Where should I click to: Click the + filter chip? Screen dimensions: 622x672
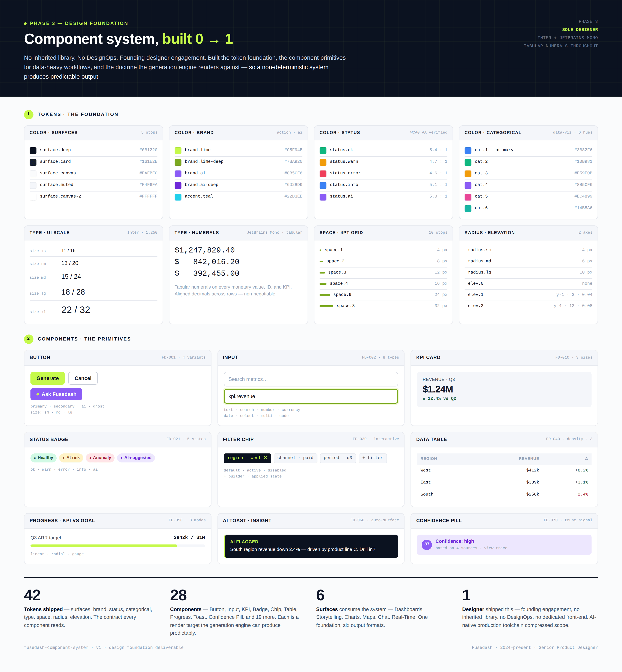(372, 458)
